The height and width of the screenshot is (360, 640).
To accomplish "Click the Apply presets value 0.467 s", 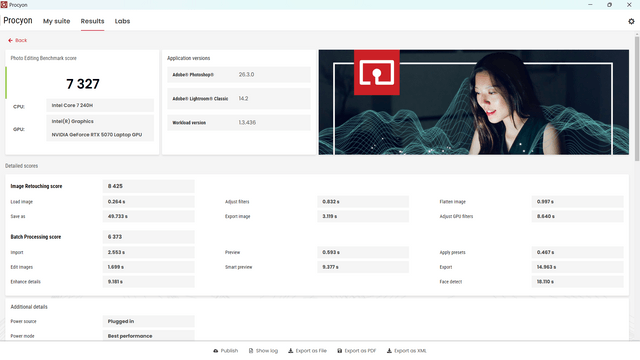I will [x=577, y=252].
